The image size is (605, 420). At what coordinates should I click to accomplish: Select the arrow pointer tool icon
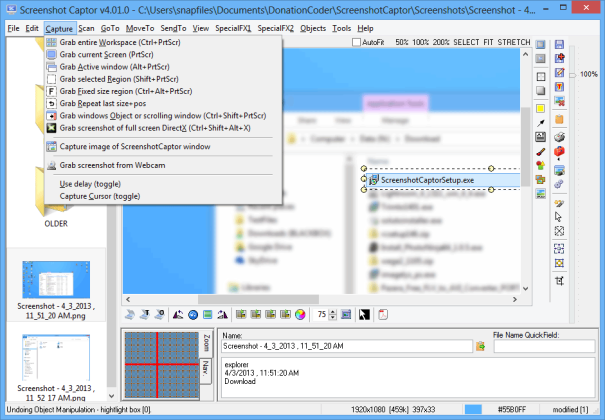tap(559, 217)
